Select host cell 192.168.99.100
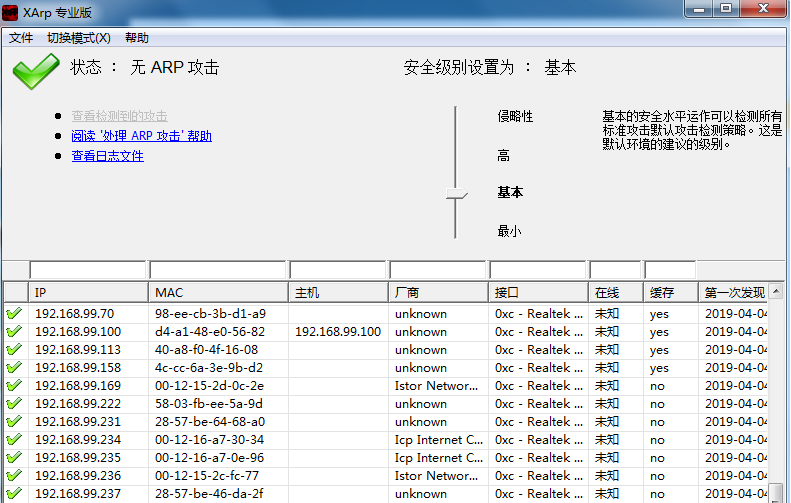 [x=338, y=331]
